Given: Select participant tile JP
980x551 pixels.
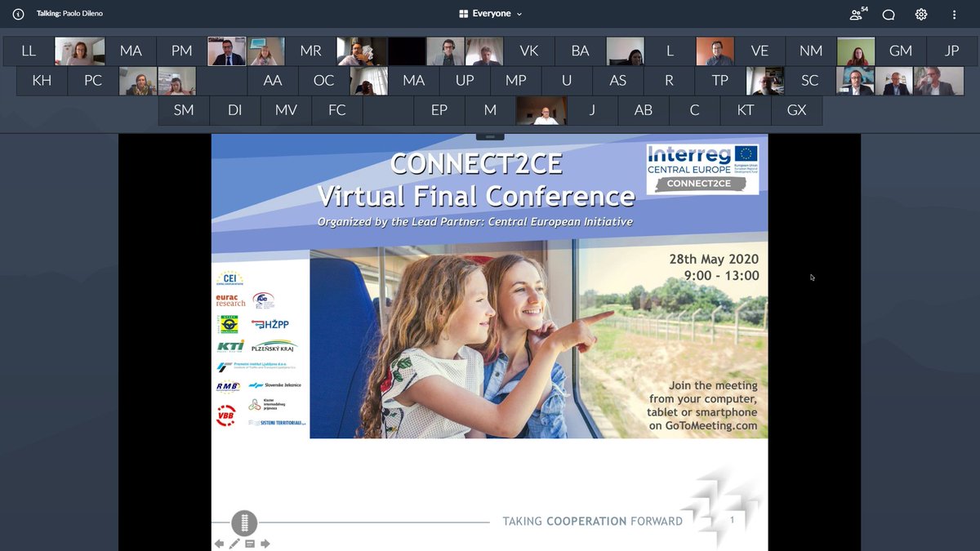Looking at the screenshot, I should [951, 51].
